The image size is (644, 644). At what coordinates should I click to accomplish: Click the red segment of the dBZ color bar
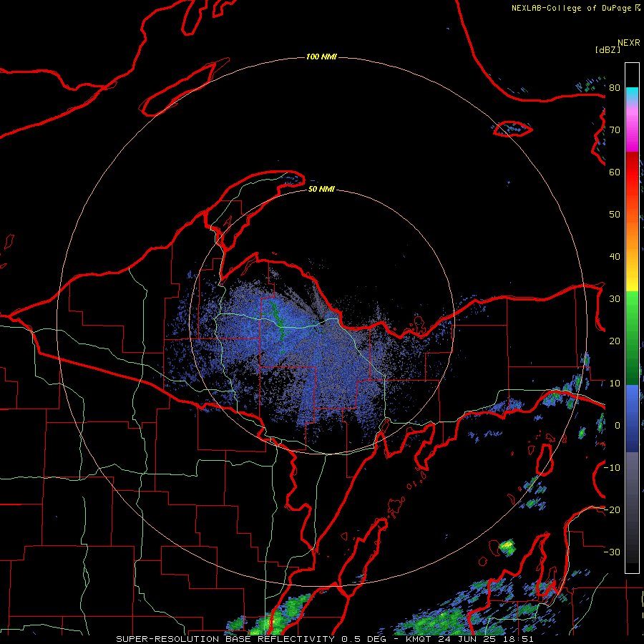coord(632,172)
